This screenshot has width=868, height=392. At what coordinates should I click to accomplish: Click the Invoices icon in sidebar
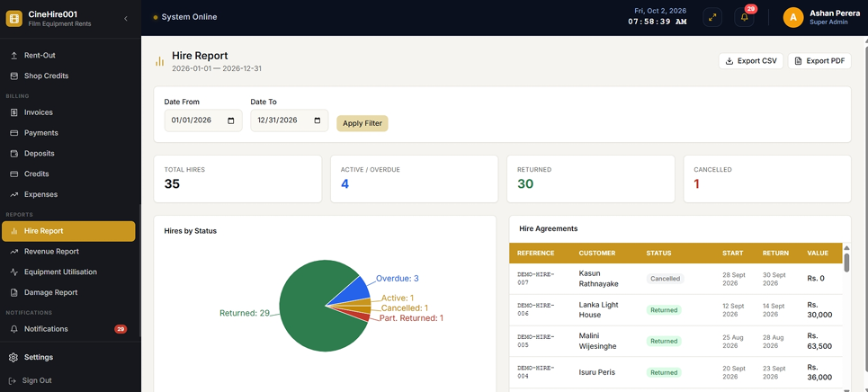pyautogui.click(x=13, y=112)
